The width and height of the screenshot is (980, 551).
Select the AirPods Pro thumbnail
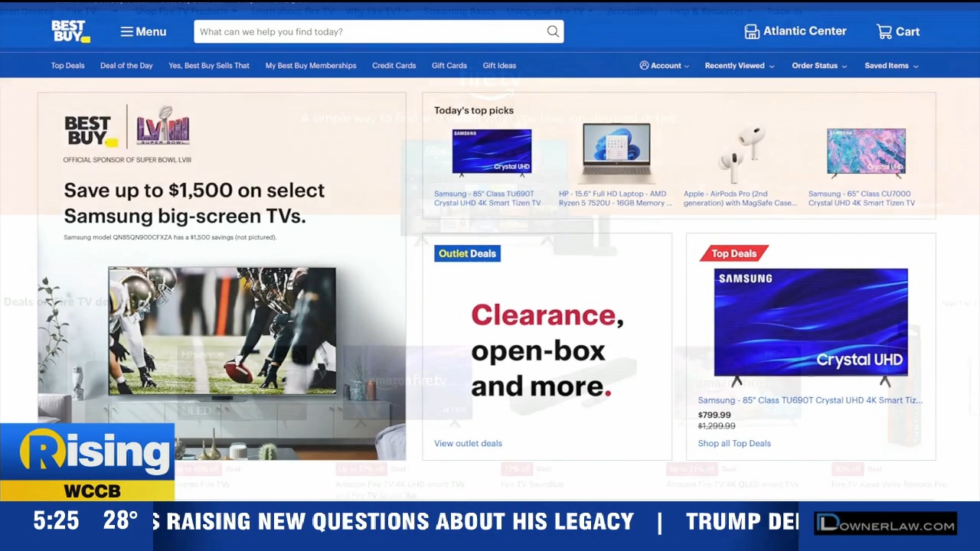tap(741, 152)
